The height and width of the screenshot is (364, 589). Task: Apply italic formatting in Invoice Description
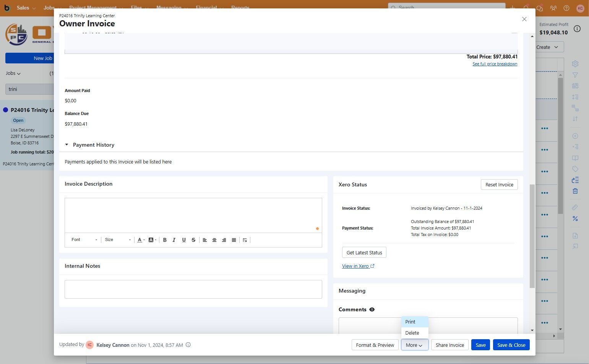(174, 240)
